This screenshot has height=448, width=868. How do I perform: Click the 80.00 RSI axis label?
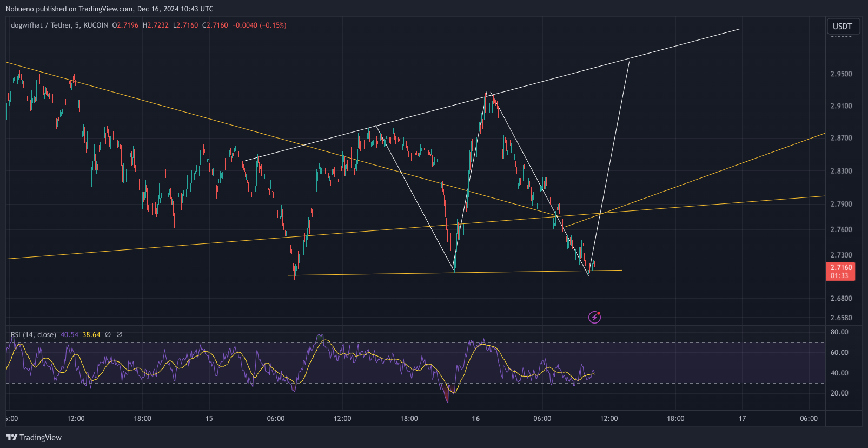(x=839, y=332)
